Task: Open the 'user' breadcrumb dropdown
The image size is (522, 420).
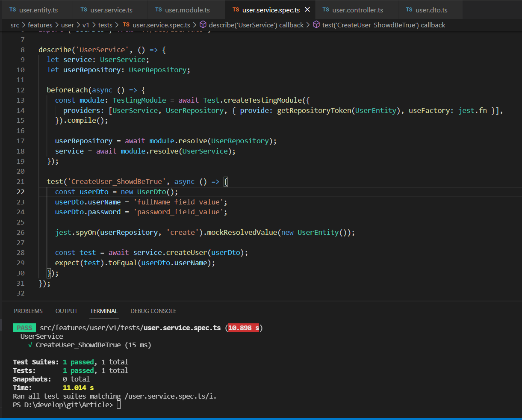Action: (68, 25)
